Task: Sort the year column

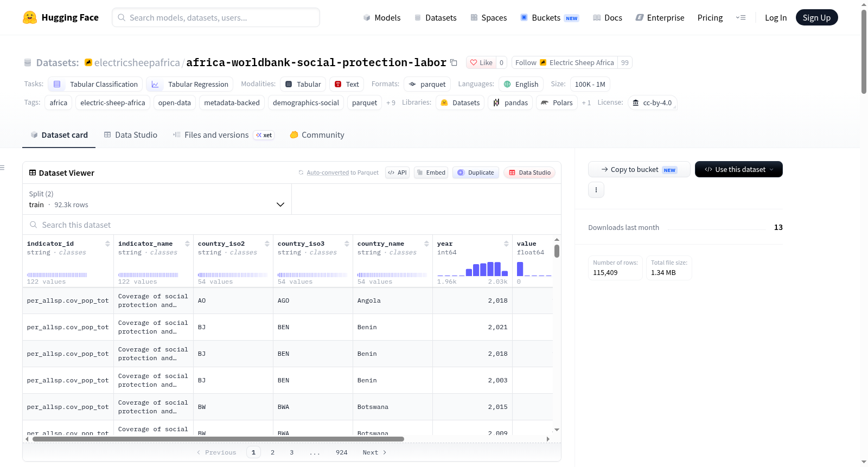Action: click(x=506, y=244)
